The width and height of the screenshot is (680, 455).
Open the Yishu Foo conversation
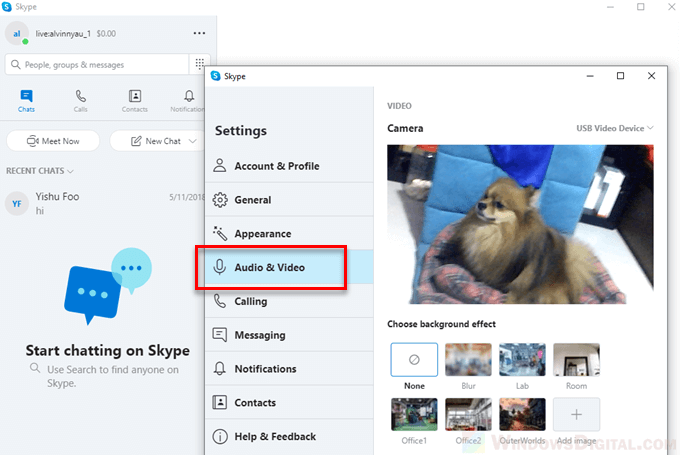click(104, 203)
